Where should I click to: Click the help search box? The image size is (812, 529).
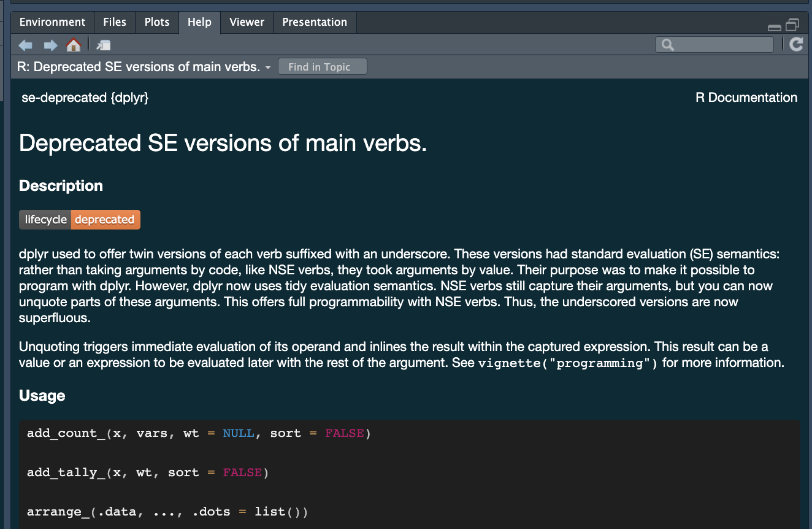pyautogui.click(x=714, y=45)
